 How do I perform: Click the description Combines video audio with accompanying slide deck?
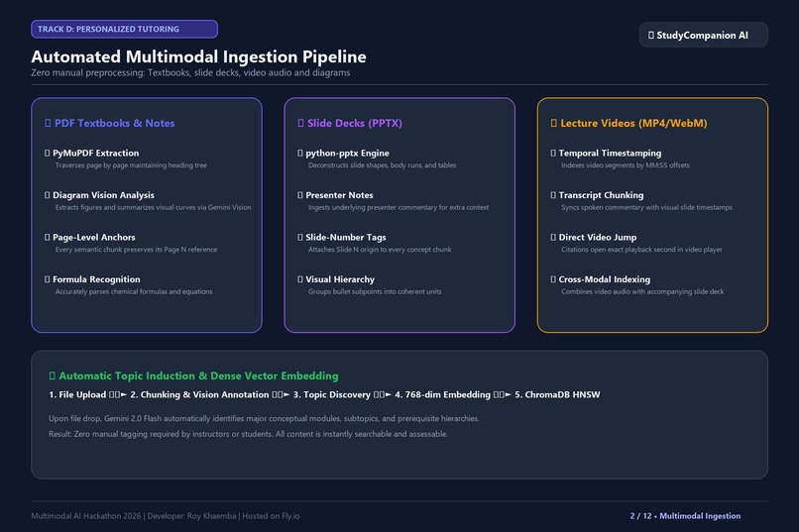pyautogui.click(x=642, y=291)
